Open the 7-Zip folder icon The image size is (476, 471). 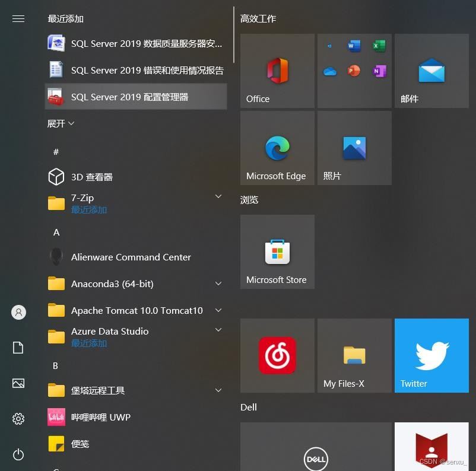[x=56, y=203]
